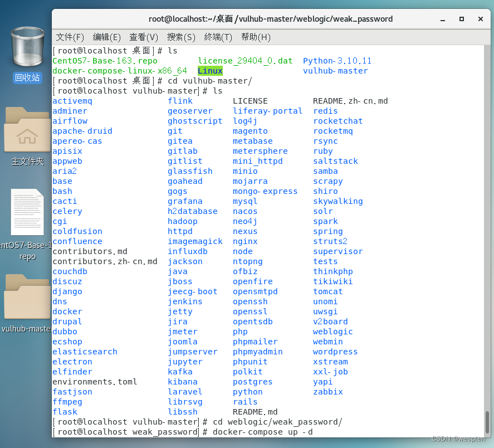Close the terminal window
Image resolution: width=494 pixels, height=448 pixels.
tap(481, 20)
